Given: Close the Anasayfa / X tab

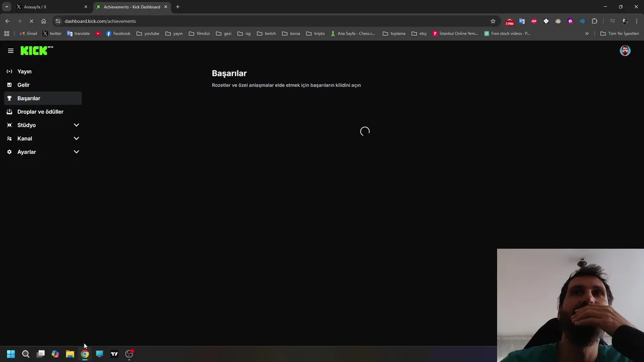Looking at the screenshot, I should tap(86, 7).
